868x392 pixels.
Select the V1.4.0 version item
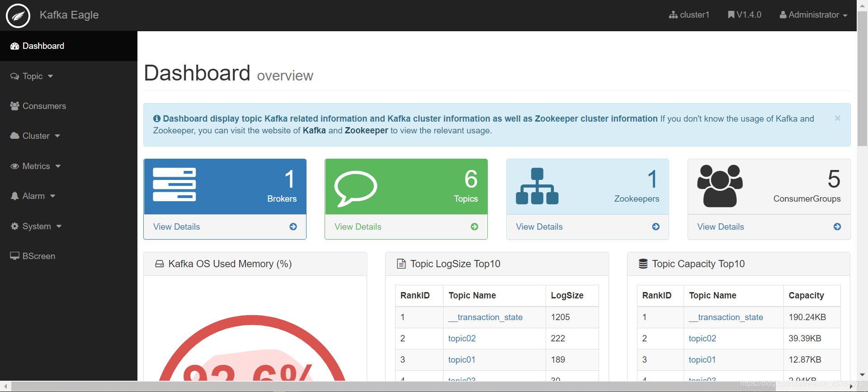pyautogui.click(x=745, y=15)
